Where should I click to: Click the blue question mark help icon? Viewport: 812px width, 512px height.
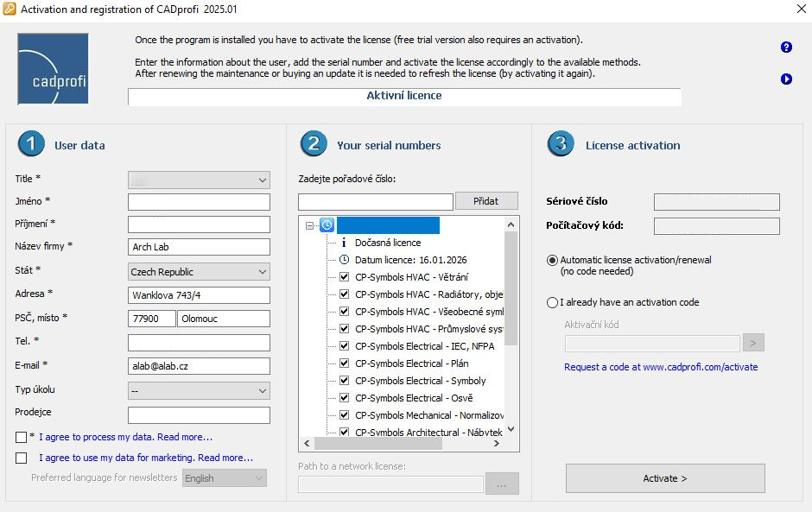coord(786,47)
